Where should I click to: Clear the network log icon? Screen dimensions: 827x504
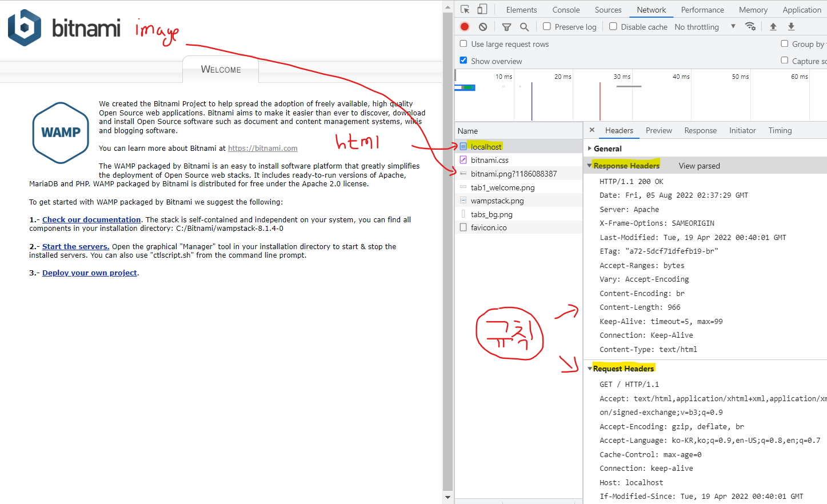[483, 27]
